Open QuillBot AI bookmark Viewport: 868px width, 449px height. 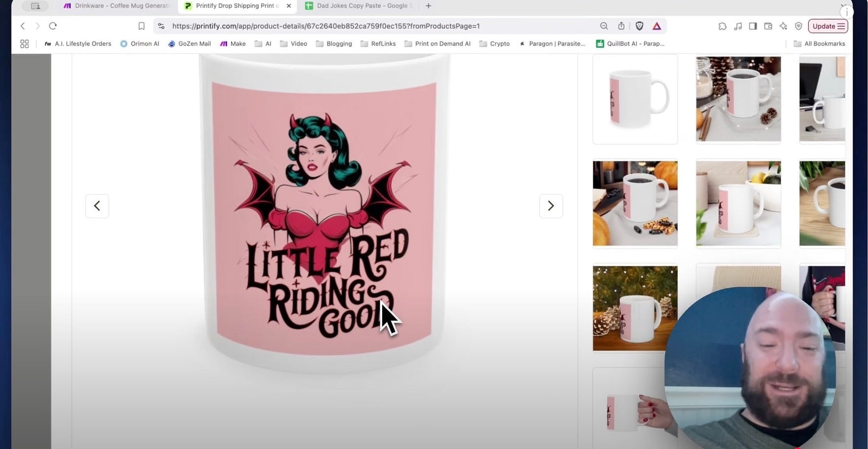click(x=630, y=44)
